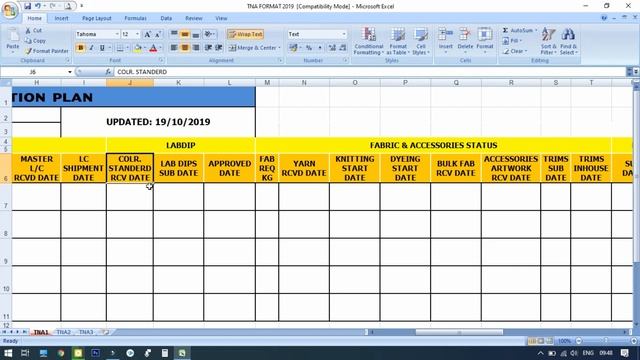Image resolution: width=640 pixels, height=360 pixels.
Task: Apply Comma Style number format
Action: click(x=320, y=48)
